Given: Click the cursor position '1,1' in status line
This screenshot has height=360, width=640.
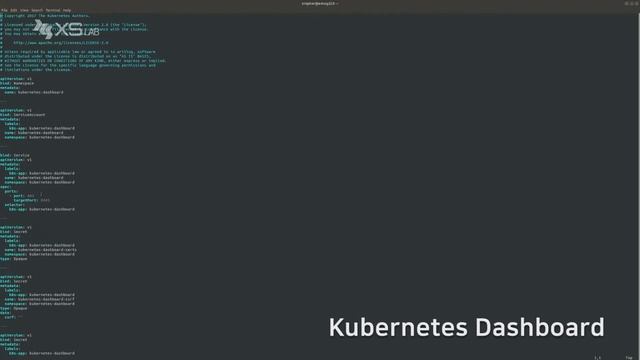Looking at the screenshot, I should coord(598,358).
